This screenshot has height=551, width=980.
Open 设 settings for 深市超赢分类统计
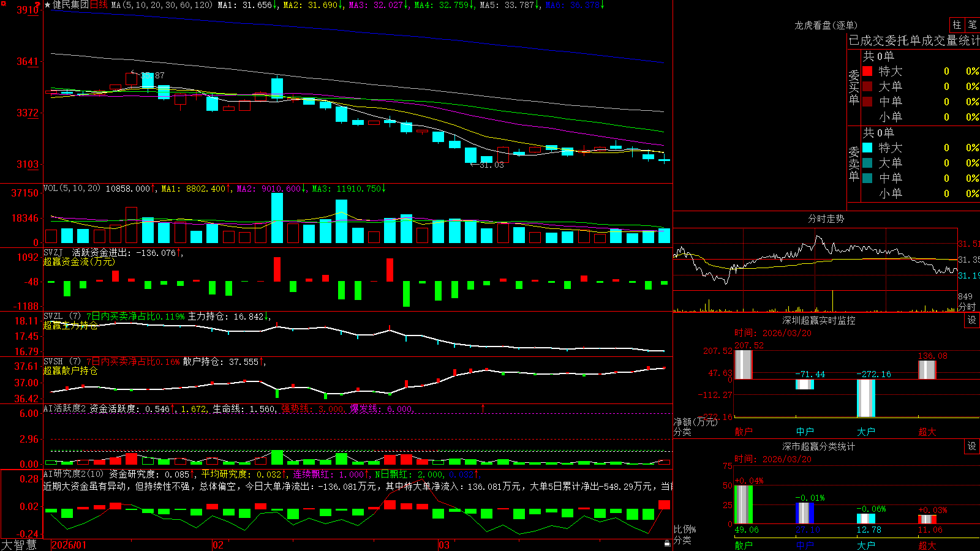[x=972, y=446]
